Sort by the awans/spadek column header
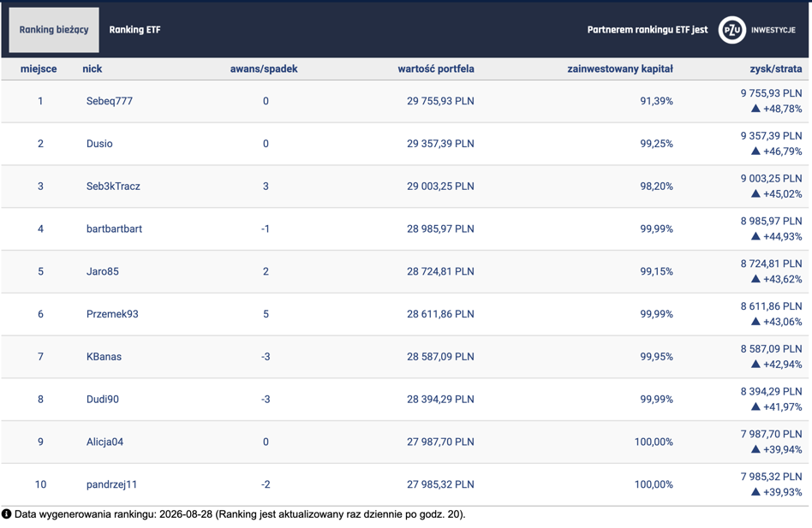 pos(264,68)
